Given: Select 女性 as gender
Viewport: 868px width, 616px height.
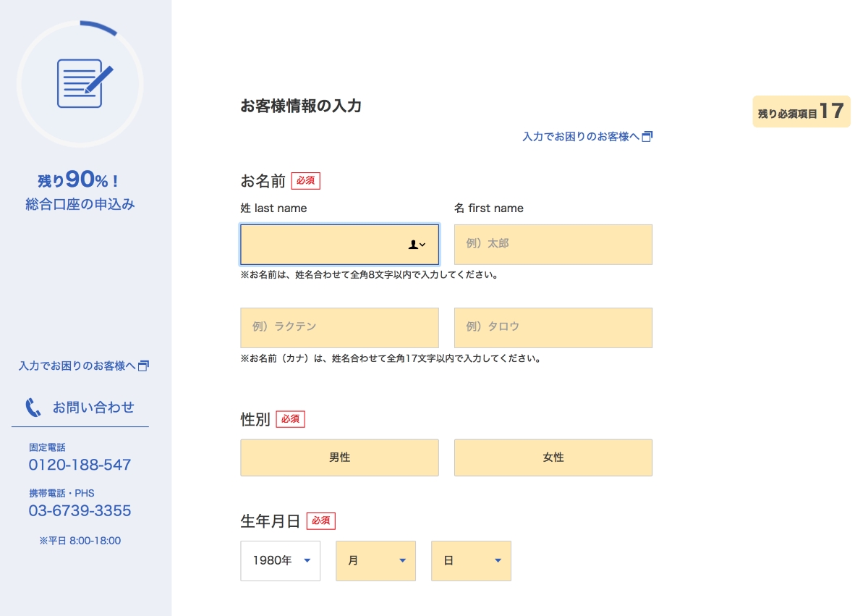Looking at the screenshot, I should click(x=553, y=457).
